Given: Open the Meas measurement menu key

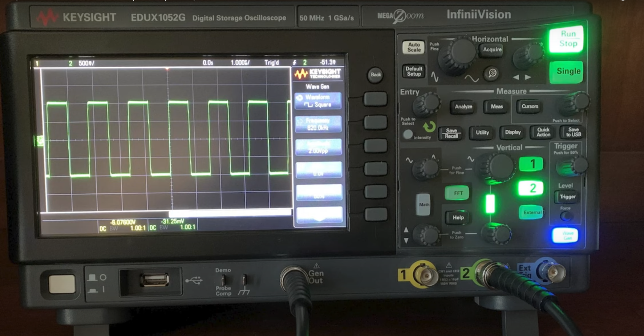Looking at the screenshot, I should [x=496, y=107].
